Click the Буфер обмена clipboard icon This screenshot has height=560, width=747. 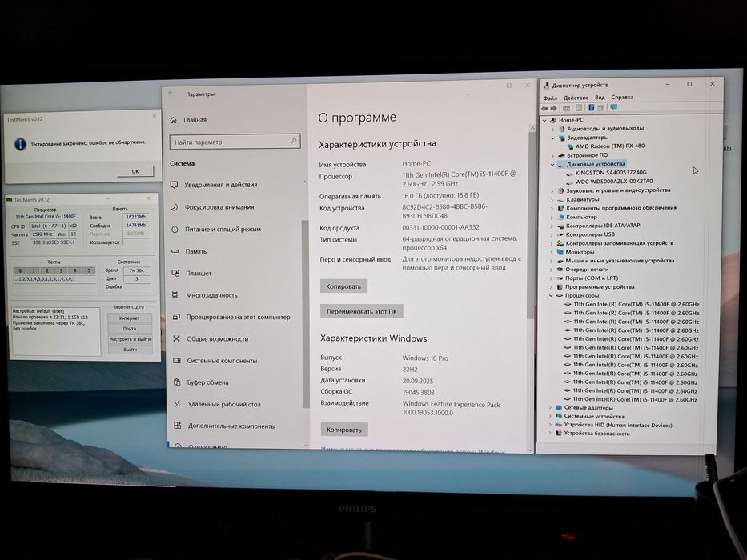click(177, 382)
